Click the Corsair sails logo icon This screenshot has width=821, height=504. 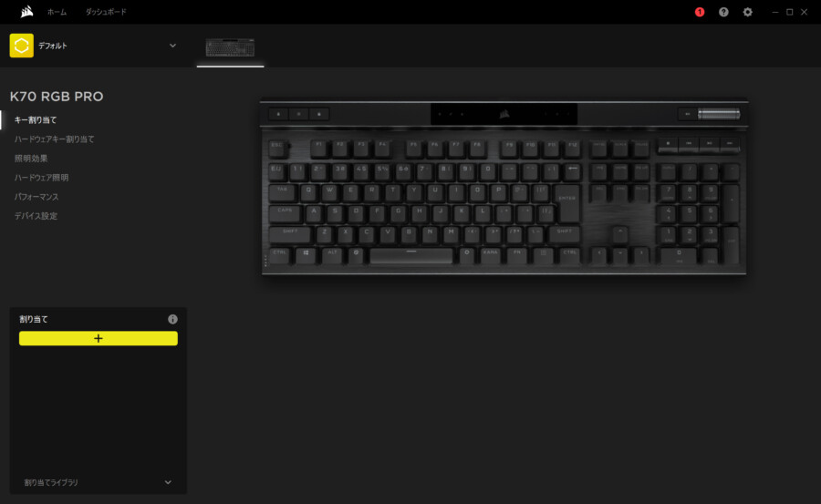pos(26,12)
